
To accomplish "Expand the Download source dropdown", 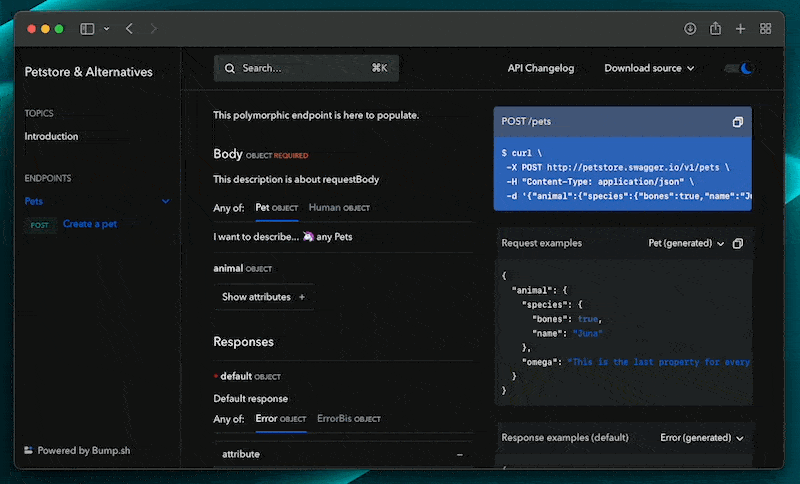I will click(x=649, y=68).
